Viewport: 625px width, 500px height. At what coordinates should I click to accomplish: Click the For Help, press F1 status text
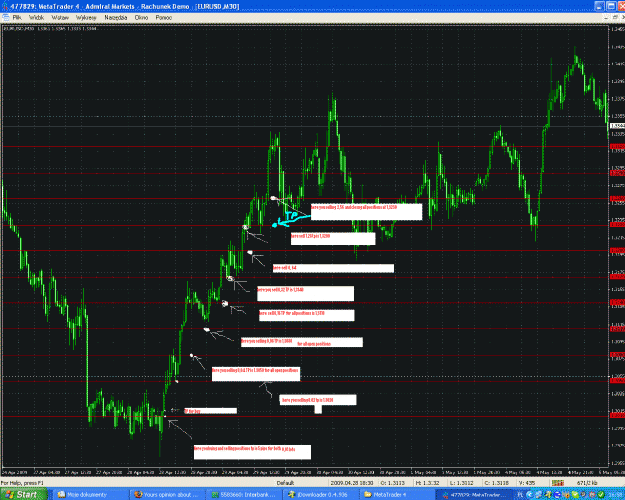[22, 483]
